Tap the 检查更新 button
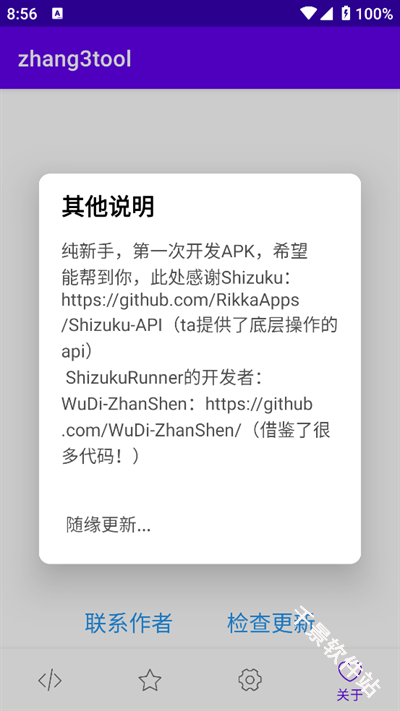 271,623
